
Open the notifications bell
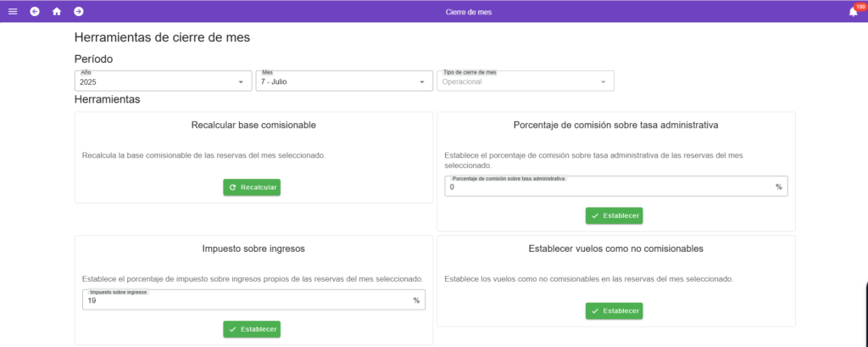coord(853,12)
